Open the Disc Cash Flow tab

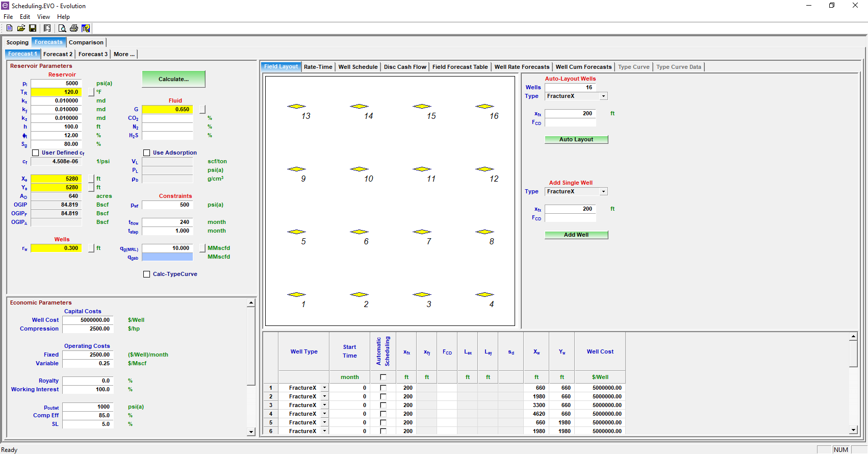(x=405, y=67)
